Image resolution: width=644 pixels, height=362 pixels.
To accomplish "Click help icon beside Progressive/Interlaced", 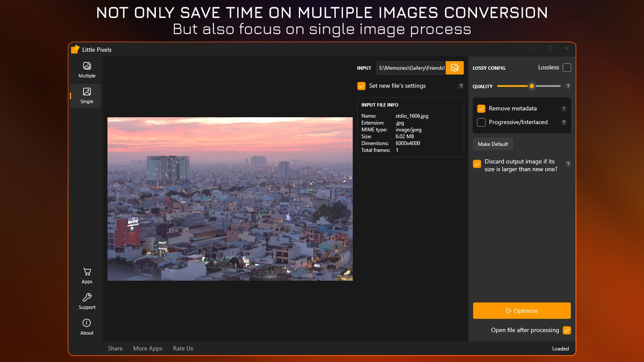I will (563, 122).
